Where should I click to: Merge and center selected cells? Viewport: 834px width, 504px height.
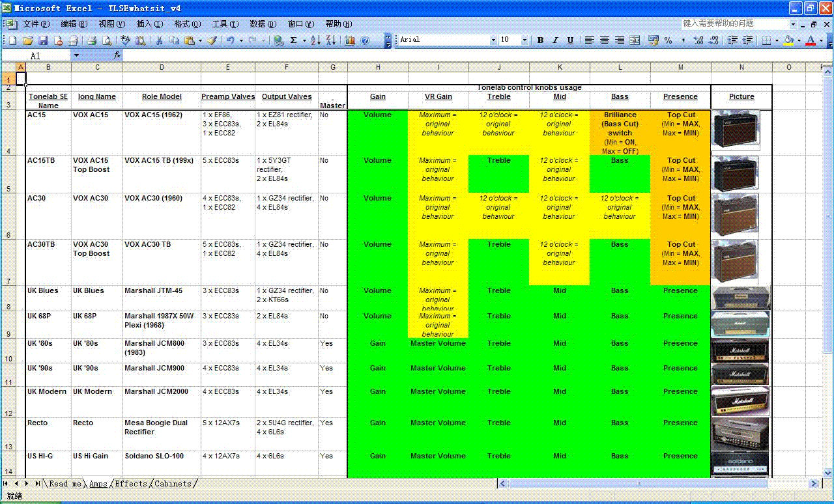pos(635,40)
